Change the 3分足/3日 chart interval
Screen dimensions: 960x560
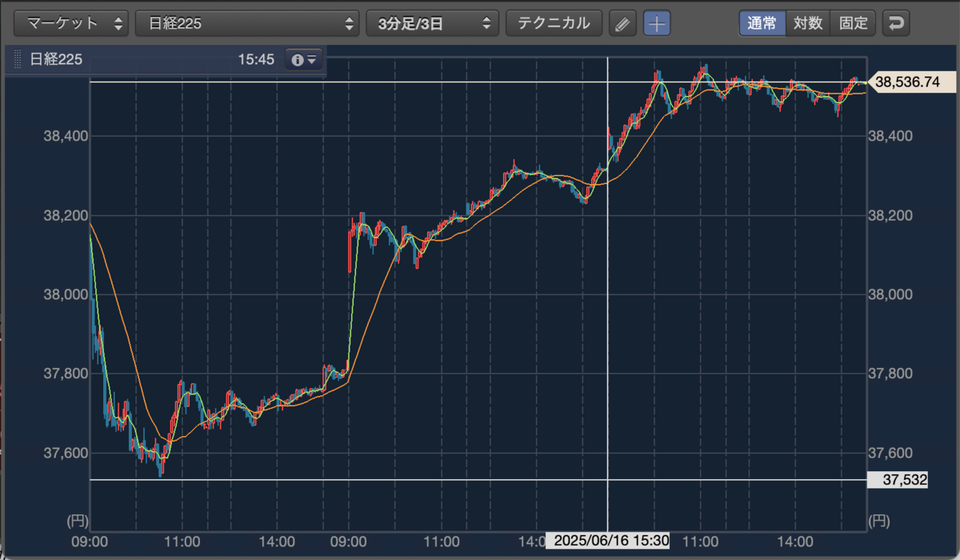coord(432,23)
